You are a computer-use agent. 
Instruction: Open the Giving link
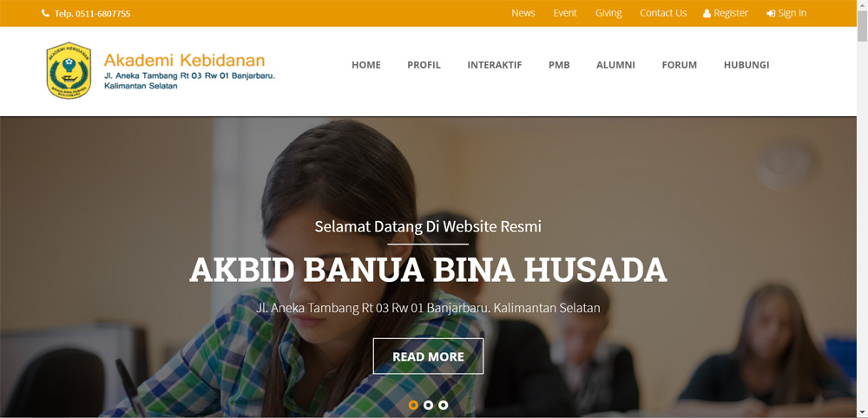click(x=608, y=13)
